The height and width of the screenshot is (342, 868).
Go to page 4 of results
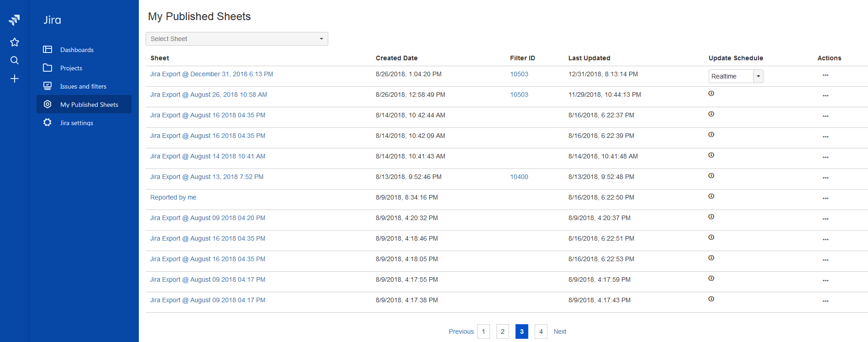point(541,331)
